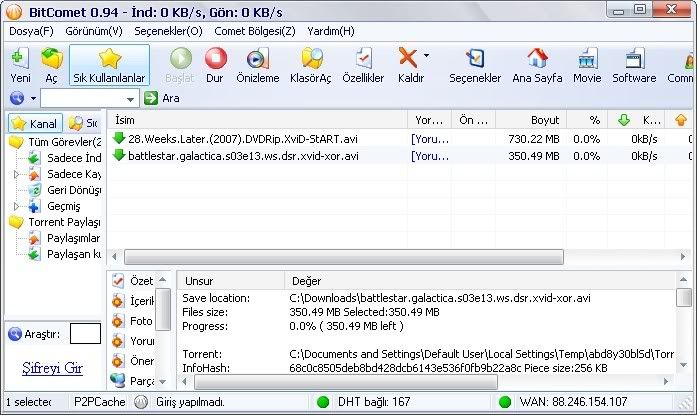Select Sadece İnd downloading filter
697x415 pixels.
pos(64,158)
